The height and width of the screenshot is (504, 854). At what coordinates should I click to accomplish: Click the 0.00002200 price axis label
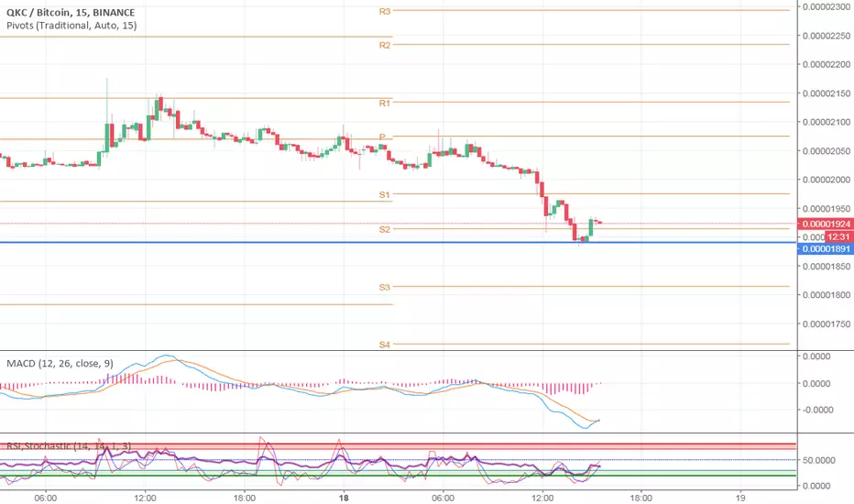point(827,64)
